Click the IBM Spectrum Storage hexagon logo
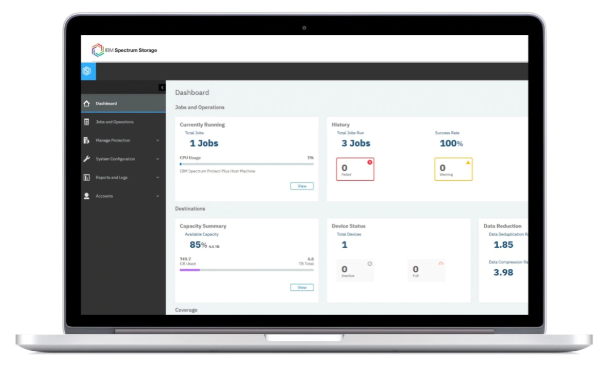 pos(98,50)
